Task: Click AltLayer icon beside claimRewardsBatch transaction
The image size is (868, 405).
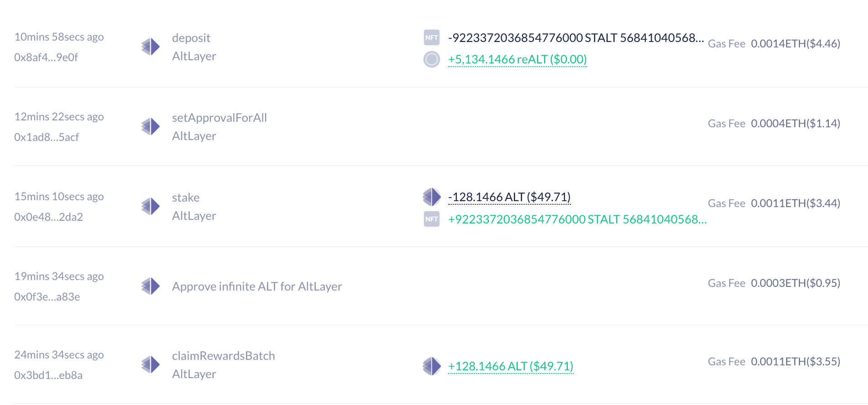Action: point(151,364)
